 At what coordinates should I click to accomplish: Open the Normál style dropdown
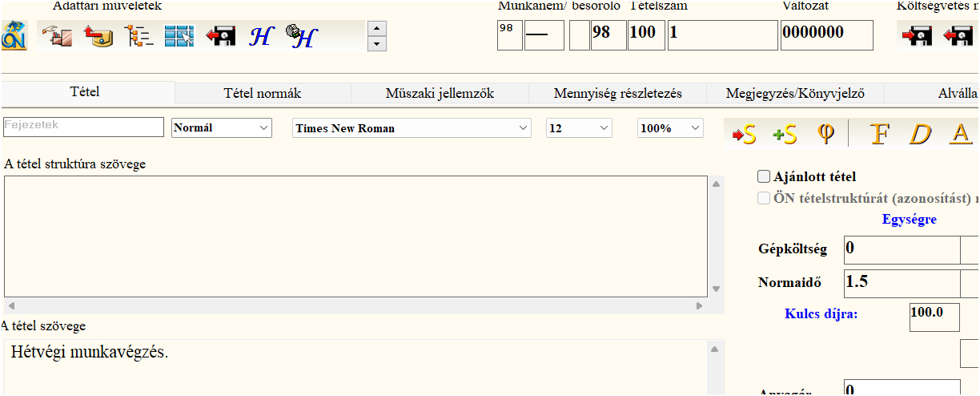point(222,128)
